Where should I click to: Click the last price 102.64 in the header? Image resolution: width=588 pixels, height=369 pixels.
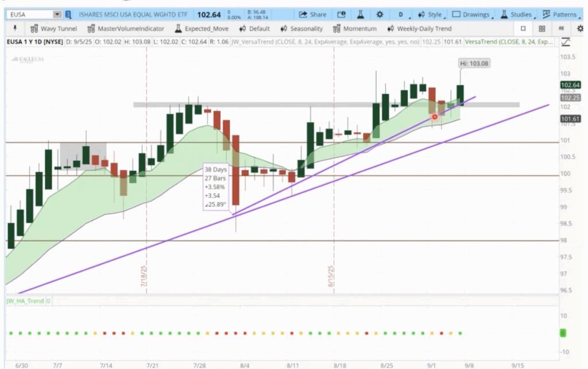point(209,14)
